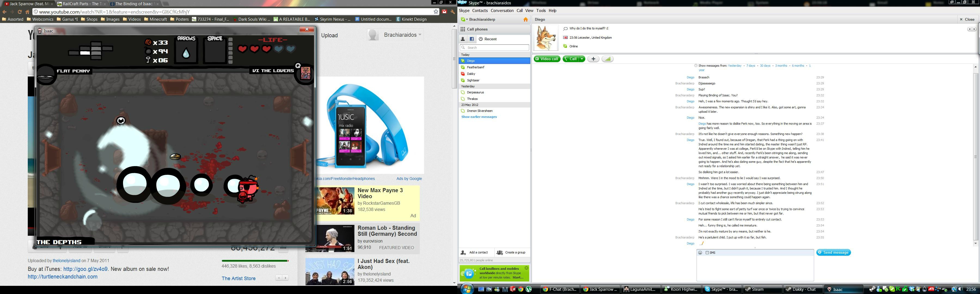Open the Assorted bookmarks folder
The width and height of the screenshot is (980, 294).
(x=13, y=19)
